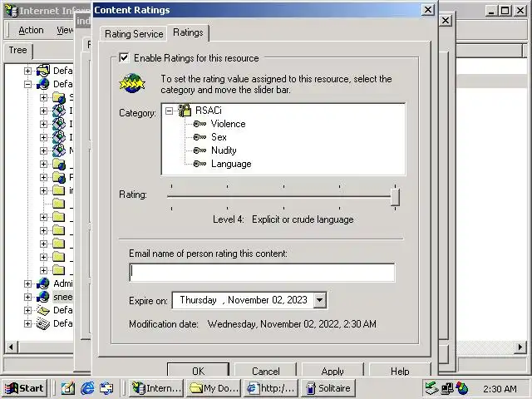Viewport: 532px width, 399px height.
Task: Launch Internet Explorer from quick launch
Action: (87, 388)
